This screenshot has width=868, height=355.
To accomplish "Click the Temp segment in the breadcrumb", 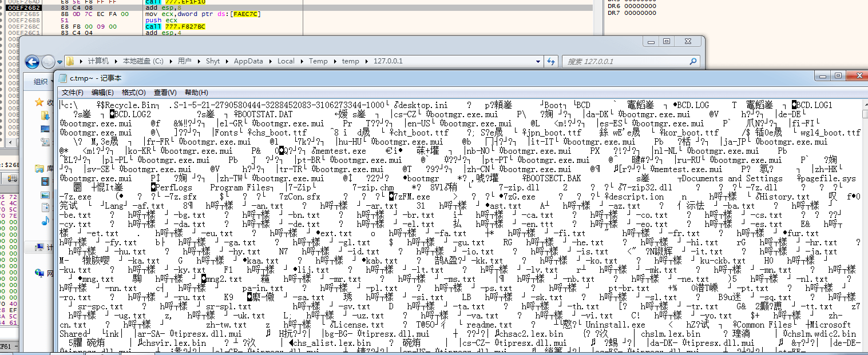I will 318,61.
